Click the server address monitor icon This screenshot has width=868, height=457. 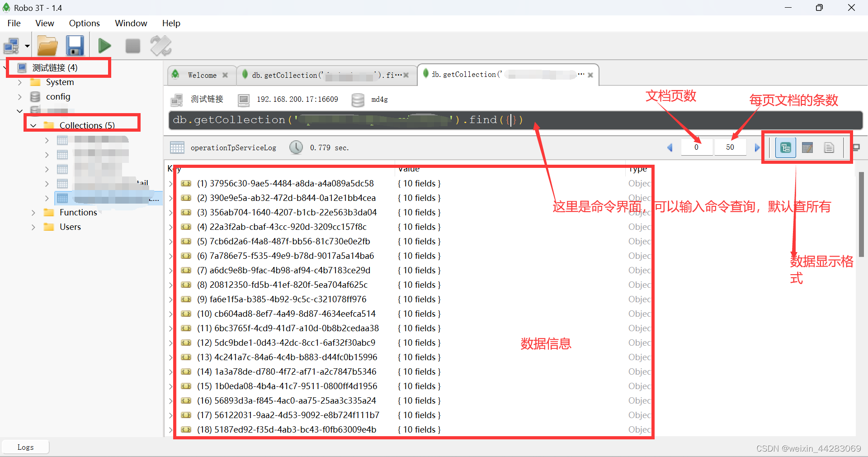coord(244,100)
